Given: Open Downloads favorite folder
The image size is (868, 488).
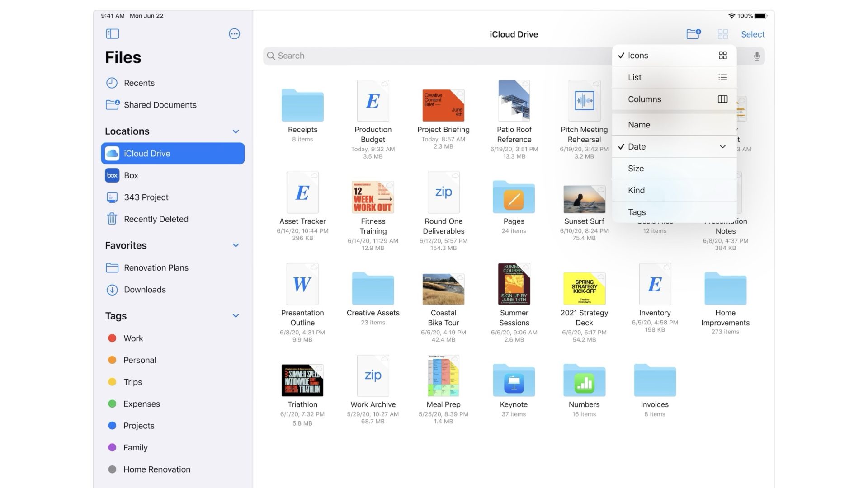Looking at the screenshot, I should click(x=145, y=290).
